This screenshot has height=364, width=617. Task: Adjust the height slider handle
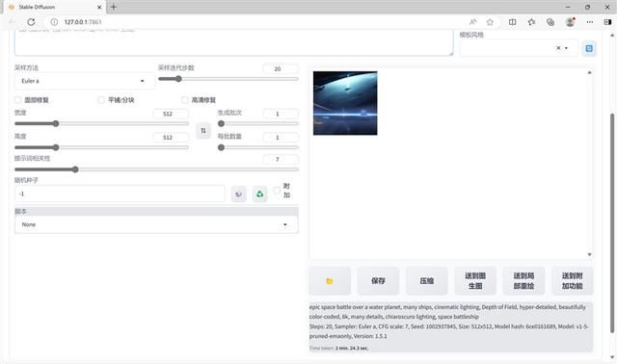pos(56,147)
